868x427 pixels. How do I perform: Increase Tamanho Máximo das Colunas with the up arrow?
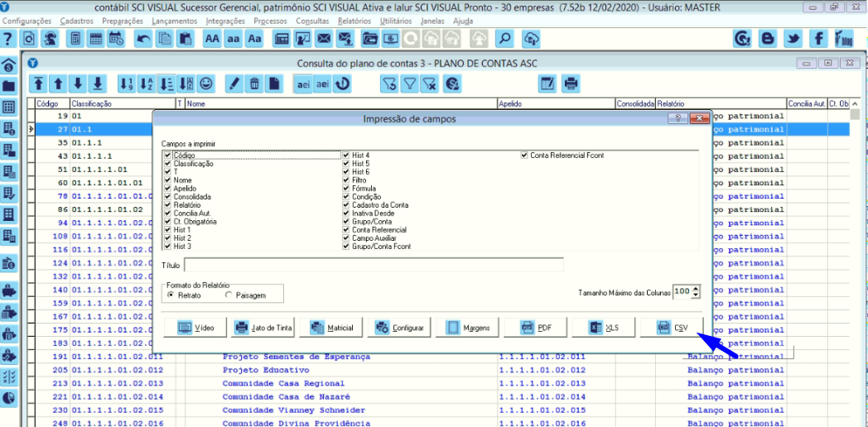pos(696,288)
